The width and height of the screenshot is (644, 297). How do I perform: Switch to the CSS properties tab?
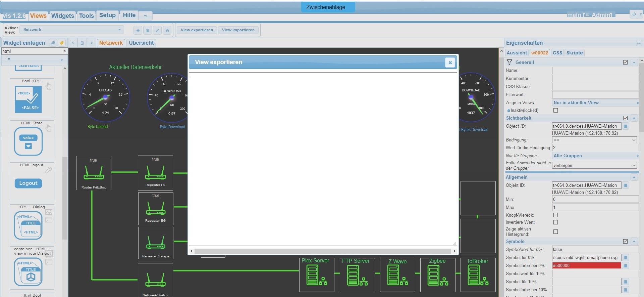point(557,53)
